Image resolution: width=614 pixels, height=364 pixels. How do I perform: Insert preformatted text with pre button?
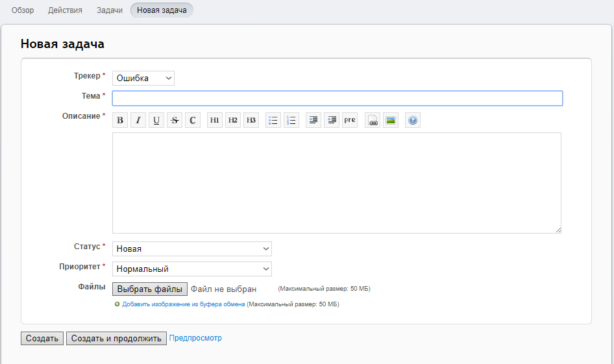coord(350,120)
